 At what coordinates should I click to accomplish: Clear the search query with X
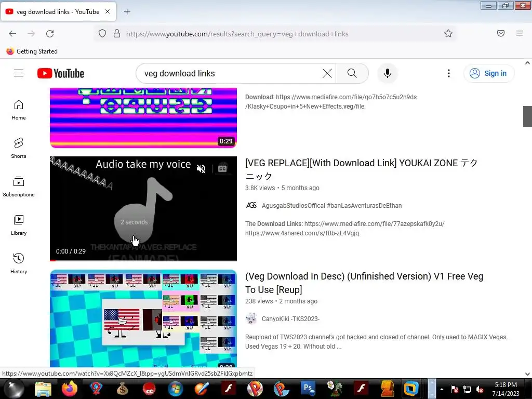[327, 73]
